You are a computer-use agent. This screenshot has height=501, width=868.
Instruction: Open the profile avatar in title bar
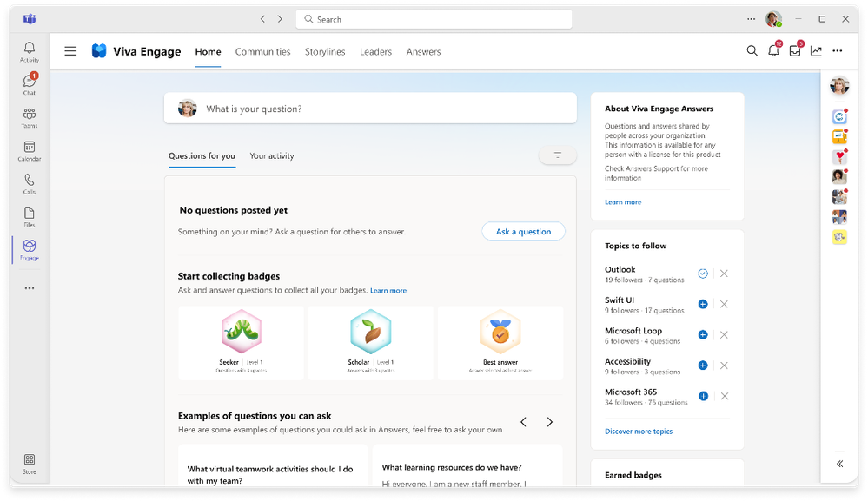pos(773,19)
